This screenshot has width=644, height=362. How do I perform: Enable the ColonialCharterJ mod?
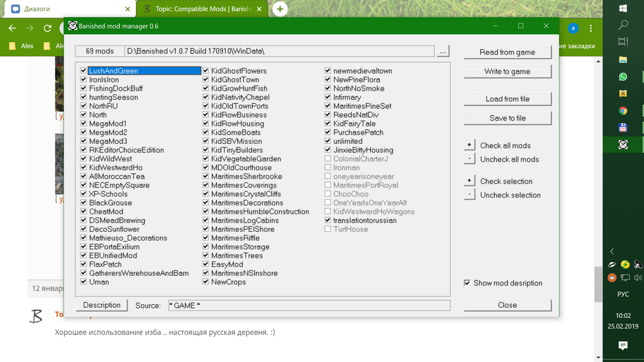click(328, 158)
